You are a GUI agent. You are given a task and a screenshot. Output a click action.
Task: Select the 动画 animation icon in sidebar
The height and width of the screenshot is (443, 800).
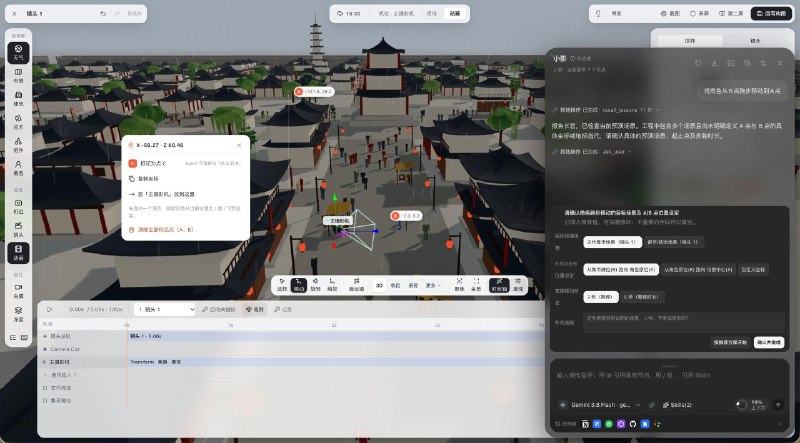pos(18,253)
